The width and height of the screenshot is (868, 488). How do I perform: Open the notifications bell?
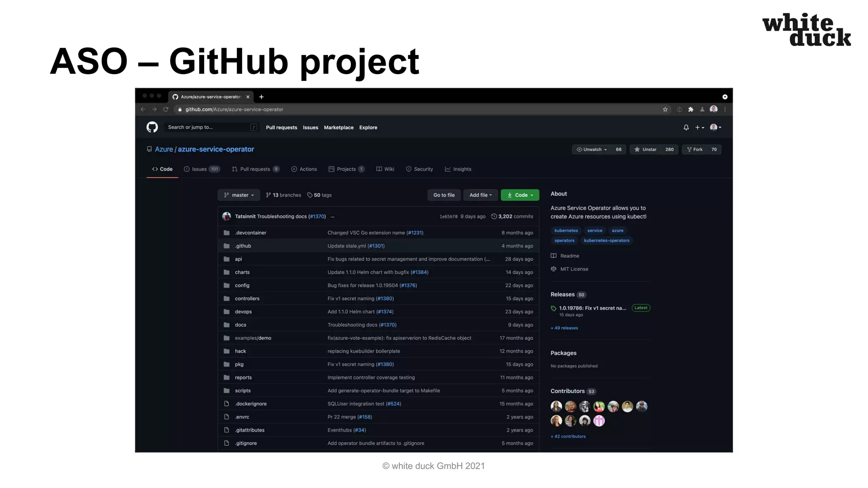tap(686, 128)
